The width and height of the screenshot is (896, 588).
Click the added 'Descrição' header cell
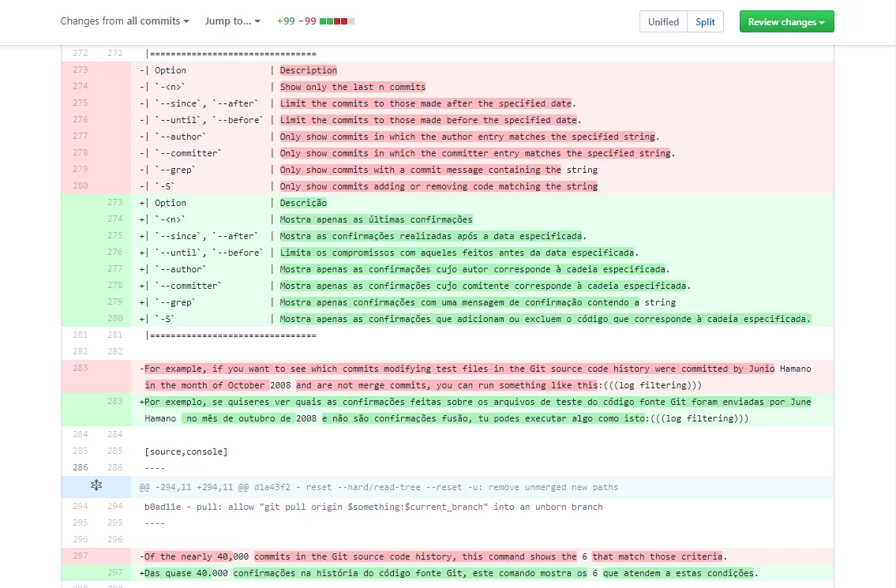tap(303, 203)
